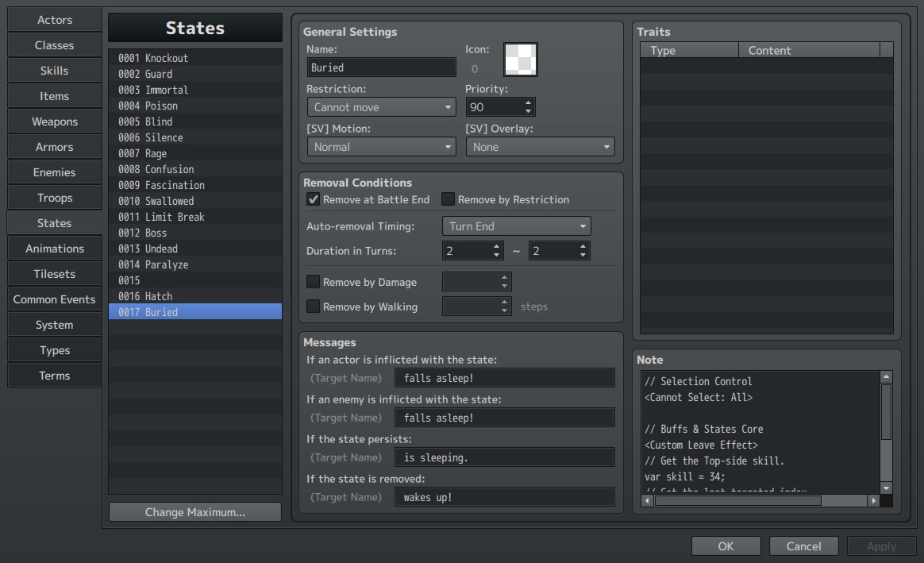
Task: Open Auto-removal Timing dropdown
Action: tap(516, 226)
